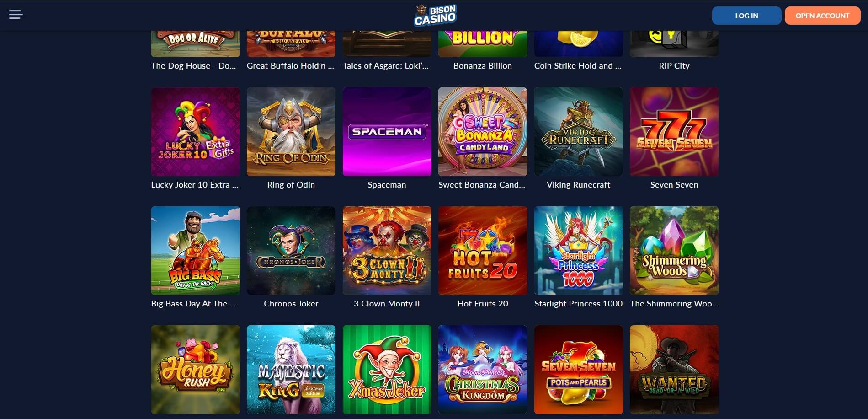Viewport: 868px width, 419px height.
Task: Open the Spaceman game tile
Action: tap(387, 132)
